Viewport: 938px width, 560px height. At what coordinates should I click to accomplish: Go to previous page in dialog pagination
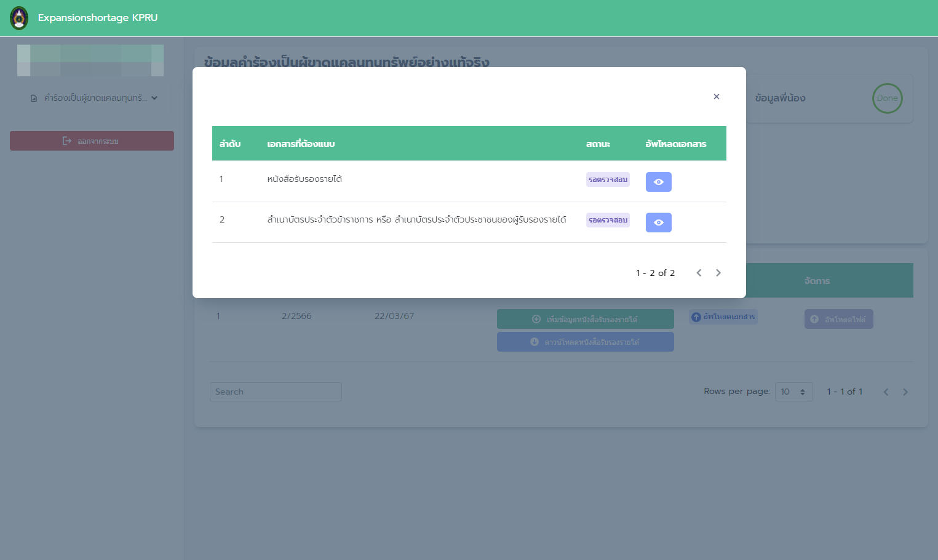[x=699, y=273]
